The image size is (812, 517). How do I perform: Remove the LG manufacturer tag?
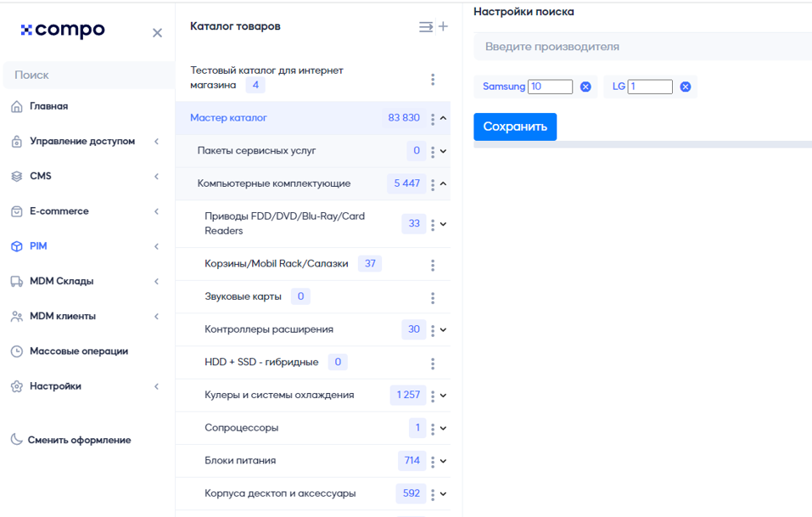(685, 87)
